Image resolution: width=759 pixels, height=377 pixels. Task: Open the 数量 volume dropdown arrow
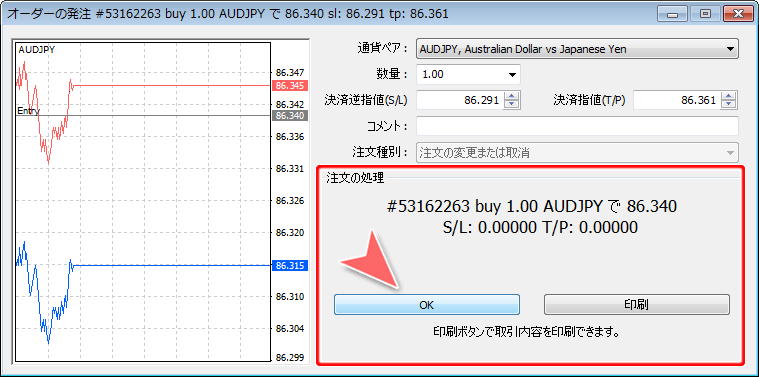point(512,75)
